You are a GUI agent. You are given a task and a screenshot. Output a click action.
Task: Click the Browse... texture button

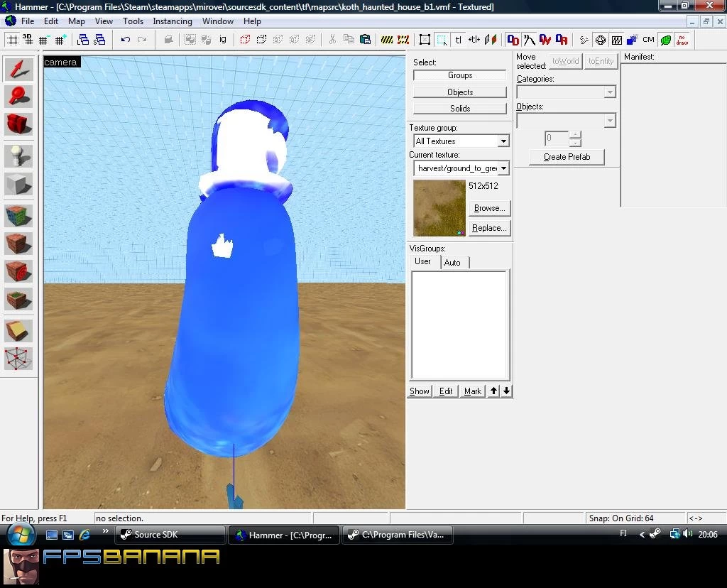(x=490, y=208)
